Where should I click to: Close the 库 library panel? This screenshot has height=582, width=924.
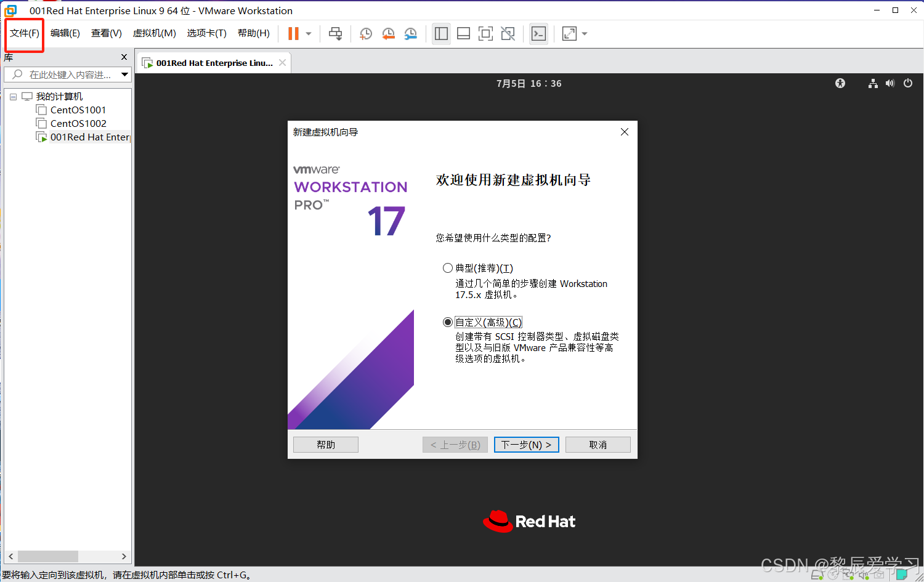tap(124, 57)
